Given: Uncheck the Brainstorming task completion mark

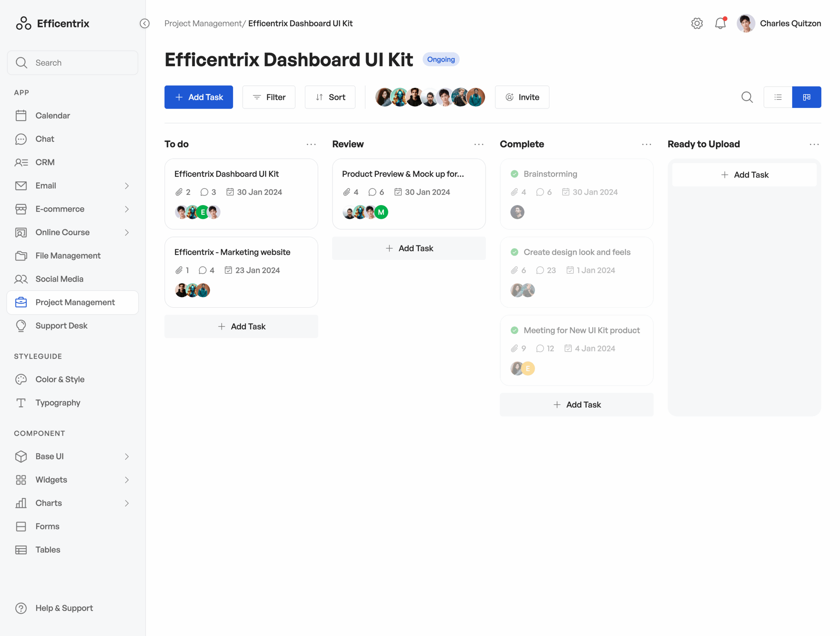Looking at the screenshot, I should [514, 174].
